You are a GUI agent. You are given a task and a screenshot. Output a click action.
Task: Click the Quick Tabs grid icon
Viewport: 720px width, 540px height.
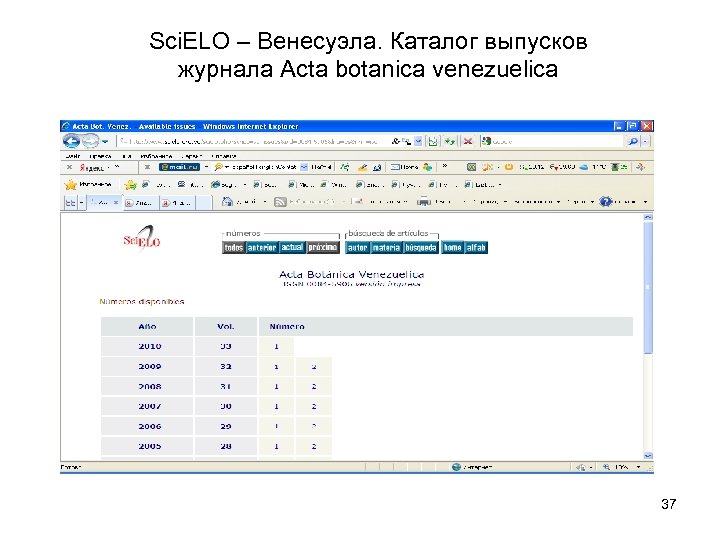(70, 202)
